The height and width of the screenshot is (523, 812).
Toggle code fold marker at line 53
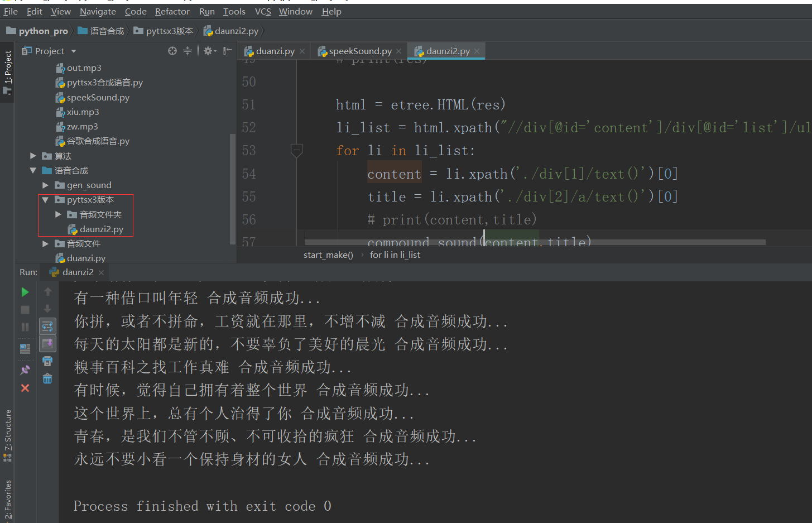(x=296, y=150)
